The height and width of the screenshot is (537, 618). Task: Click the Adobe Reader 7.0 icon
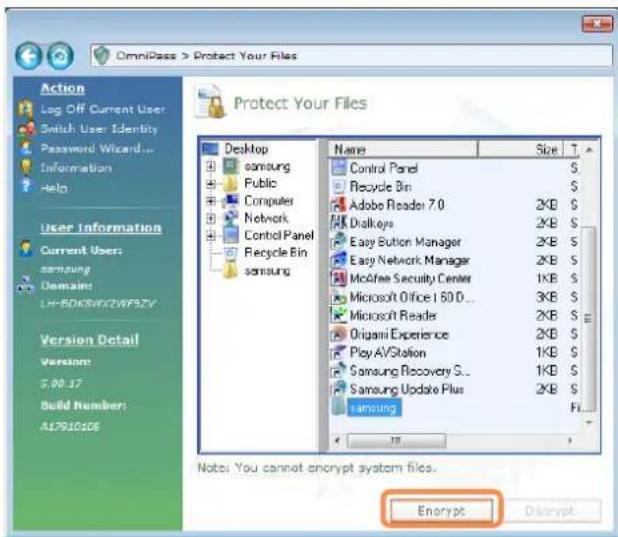tap(338, 205)
